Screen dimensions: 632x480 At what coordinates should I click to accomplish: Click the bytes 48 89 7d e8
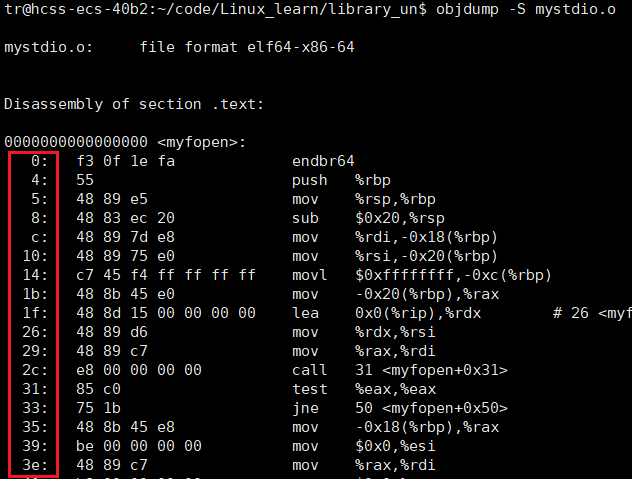tap(125, 237)
